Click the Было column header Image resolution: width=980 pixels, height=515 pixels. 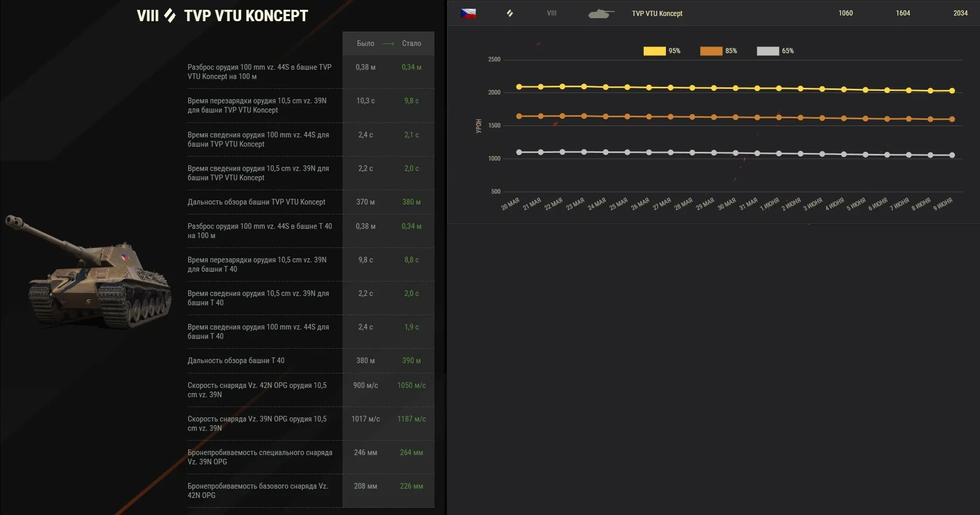click(x=365, y=43)
